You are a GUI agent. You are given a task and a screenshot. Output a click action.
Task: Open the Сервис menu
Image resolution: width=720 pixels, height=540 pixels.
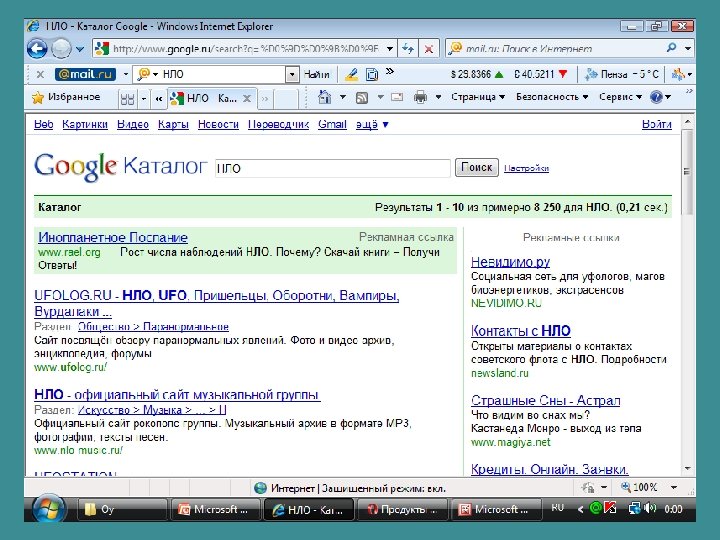click(620, 97)
